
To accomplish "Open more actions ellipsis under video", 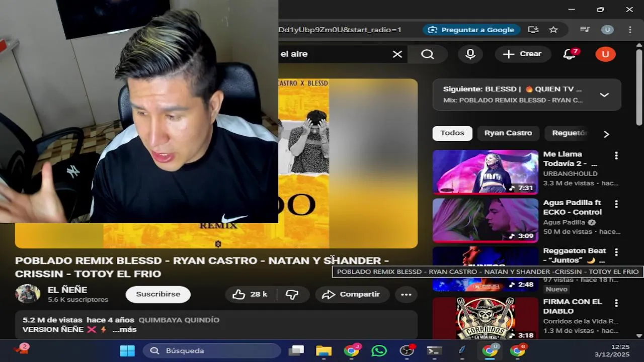I will tap(406, 294).
